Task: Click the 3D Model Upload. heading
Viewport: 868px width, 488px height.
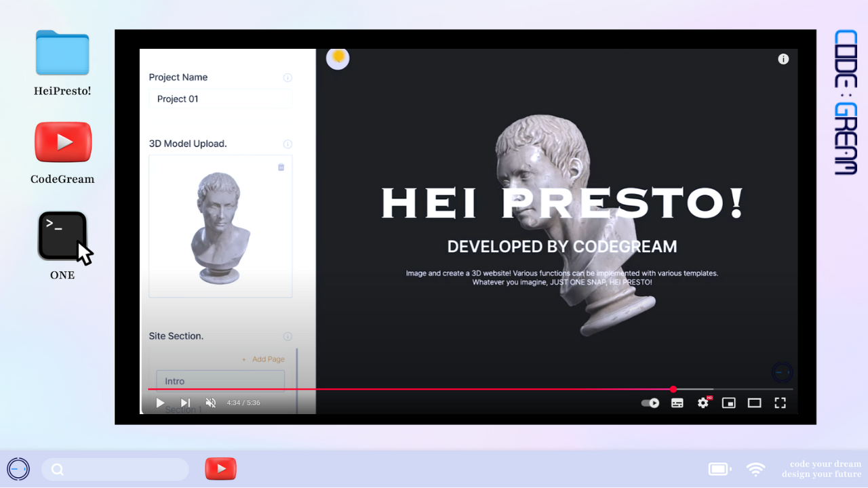Action: pos(188,144)
